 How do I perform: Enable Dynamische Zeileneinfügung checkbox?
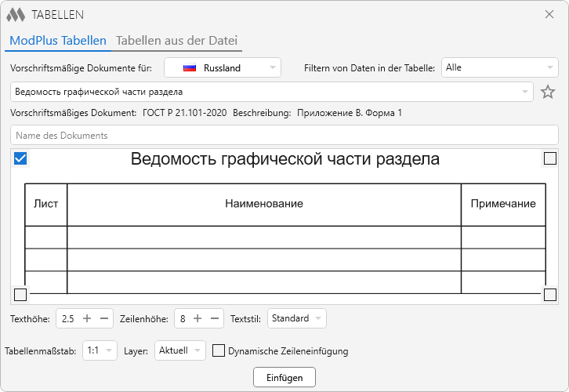point(219,351)
